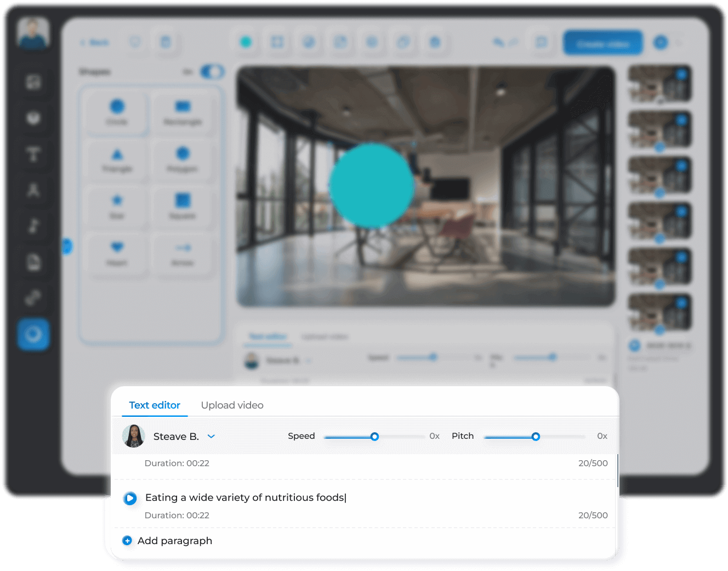Switch to the Upload video tab
The image size is (728, 571).
click(x=232, y=405)
